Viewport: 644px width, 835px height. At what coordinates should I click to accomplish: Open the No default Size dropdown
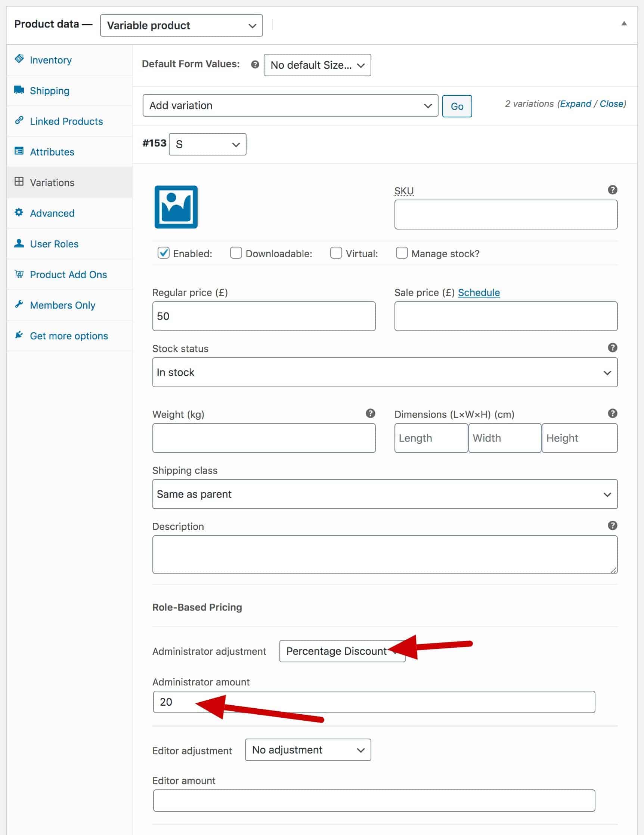pos(317,65)
